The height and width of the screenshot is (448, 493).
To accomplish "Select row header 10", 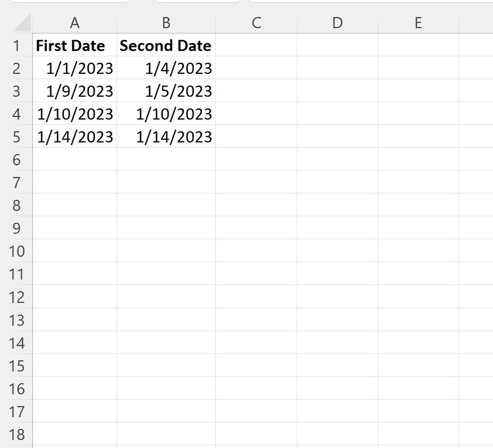I will 18,251.
